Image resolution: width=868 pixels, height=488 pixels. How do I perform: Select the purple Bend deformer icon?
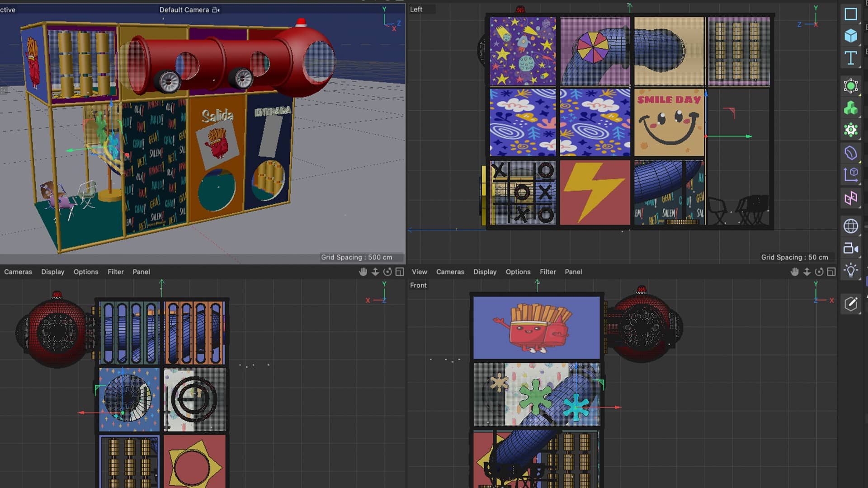point(850,153)
